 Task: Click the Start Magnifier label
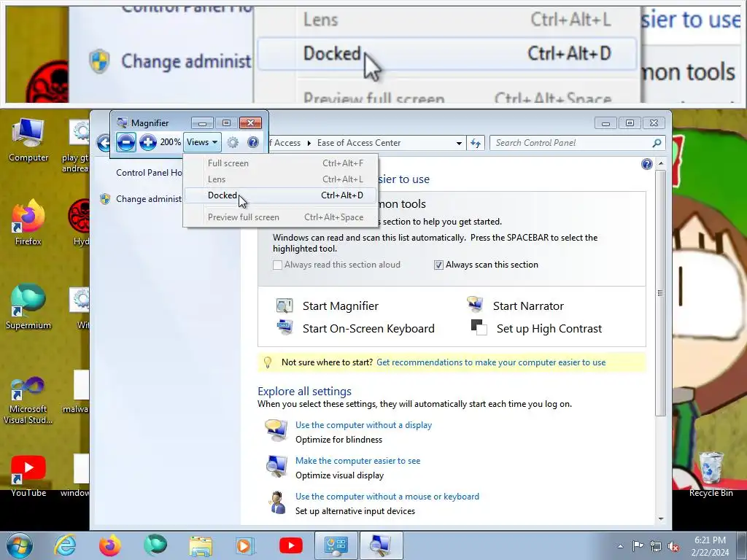point(341,306)
